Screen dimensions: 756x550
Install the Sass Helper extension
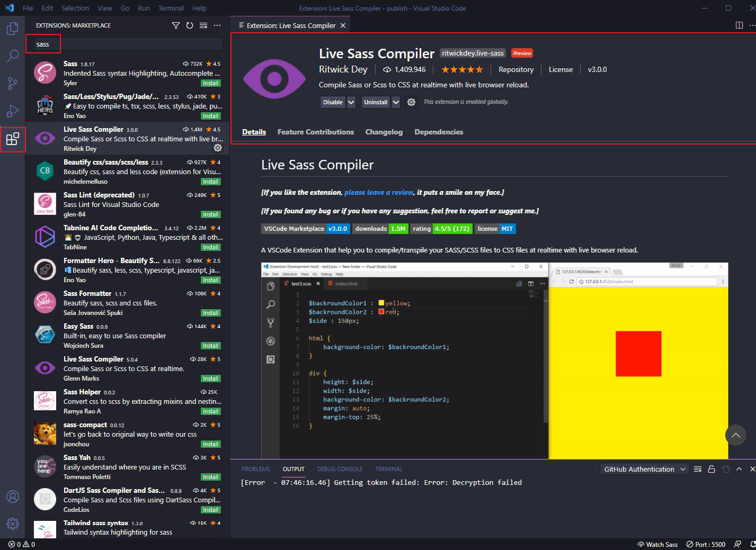(x=211, y=411)
